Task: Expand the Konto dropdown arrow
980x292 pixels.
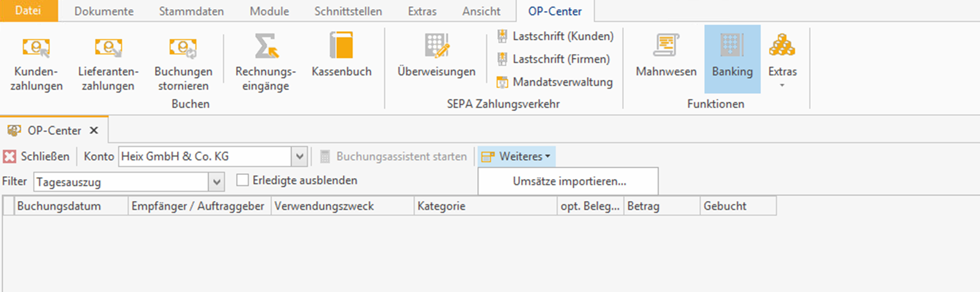Action: coord(299,157)
